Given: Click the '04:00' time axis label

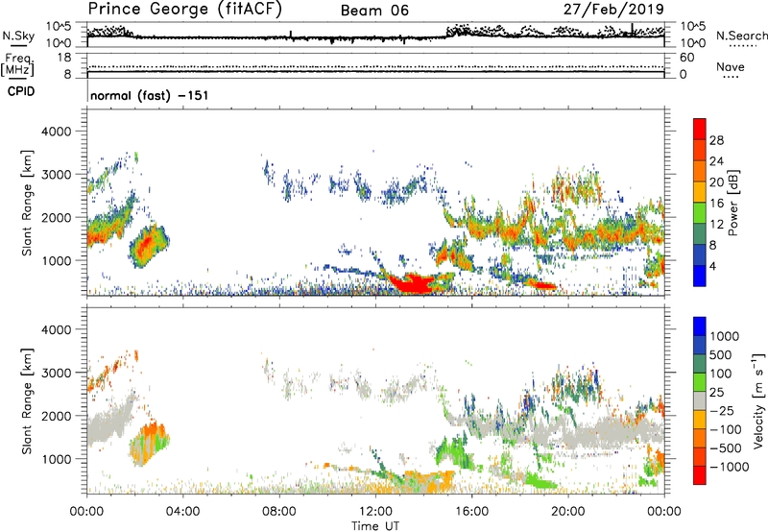Looking at the screenshot, I should pyautogui.click(x=182, y=512).
